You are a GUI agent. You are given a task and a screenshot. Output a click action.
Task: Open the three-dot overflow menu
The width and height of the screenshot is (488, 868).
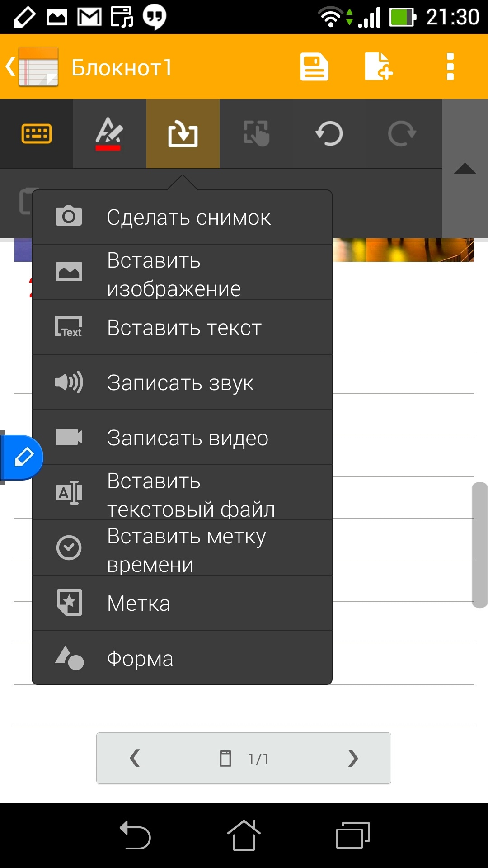tap(450, 67)
